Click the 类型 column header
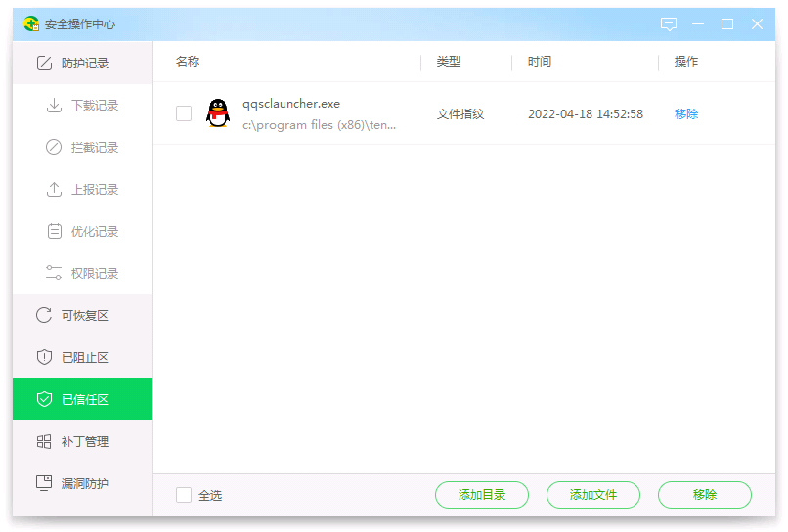The image size is (788, 532). click(x=449, y=62)
